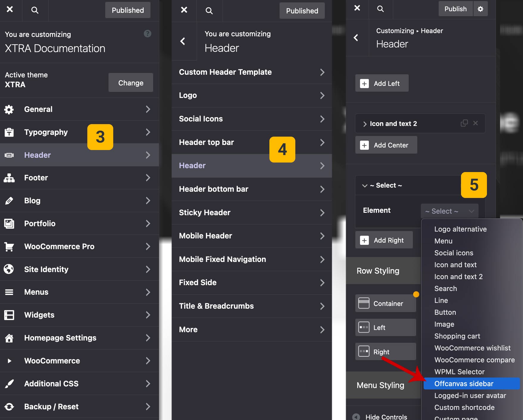Click the Add Left button

[x=381, y=83]
